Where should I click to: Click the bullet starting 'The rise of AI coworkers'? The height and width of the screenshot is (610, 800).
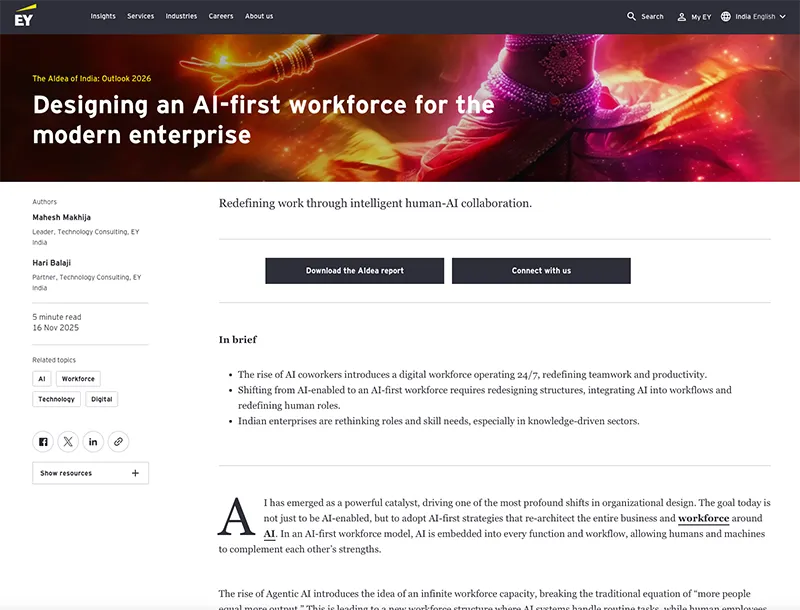point(472,375)
